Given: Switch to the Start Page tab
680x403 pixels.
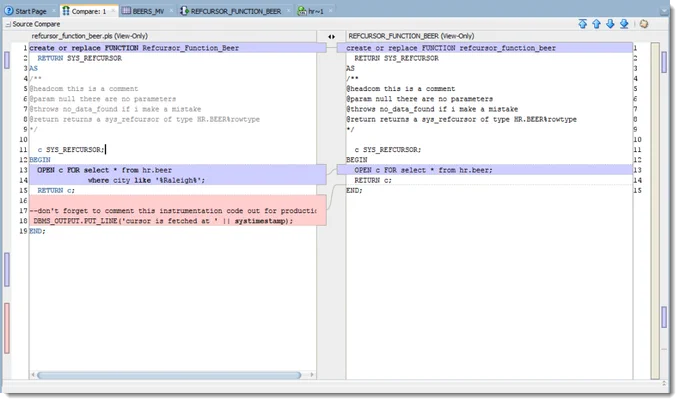Looking at the screenshot, I should [30, 11].
